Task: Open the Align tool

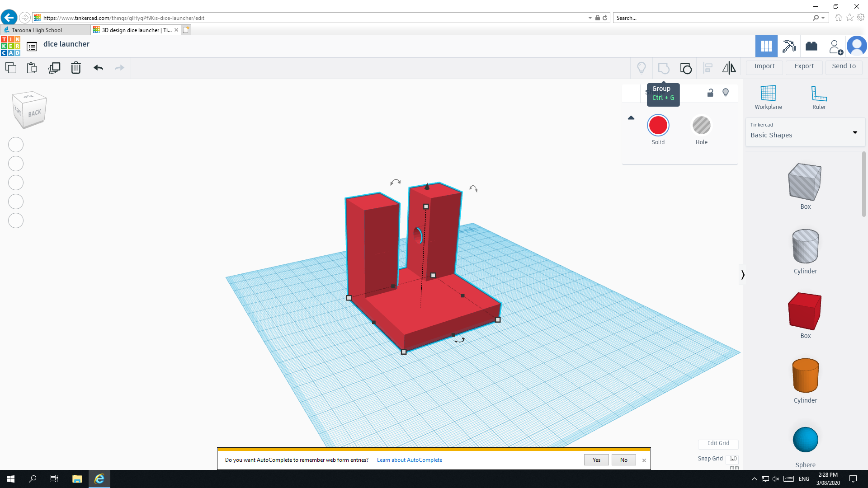Action: (708, 68)
